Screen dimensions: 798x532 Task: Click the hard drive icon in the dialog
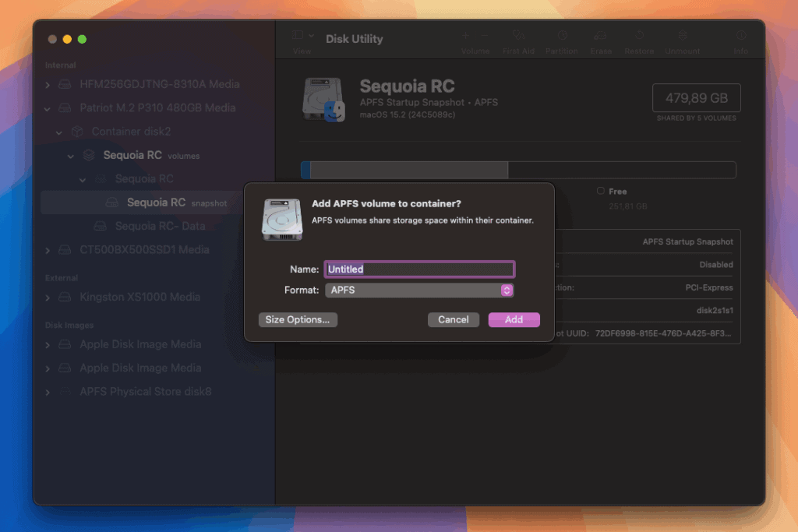(282, 219)
